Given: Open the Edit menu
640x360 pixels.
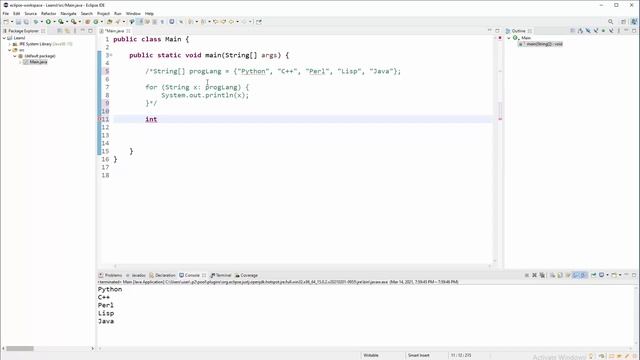Looking at the screenshot, I should (x=16, y=13).
